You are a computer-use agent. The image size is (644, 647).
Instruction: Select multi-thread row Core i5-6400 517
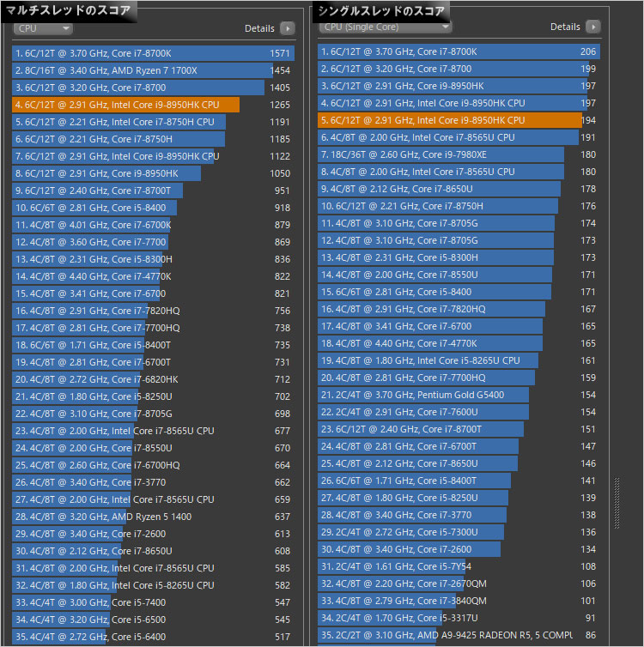pyautogui.click(x=153, y=637)
